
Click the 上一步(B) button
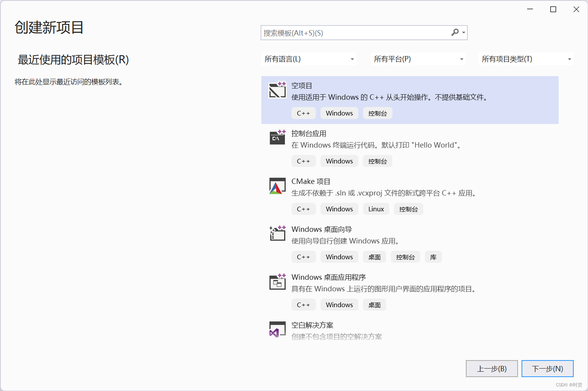click(492, 369)
